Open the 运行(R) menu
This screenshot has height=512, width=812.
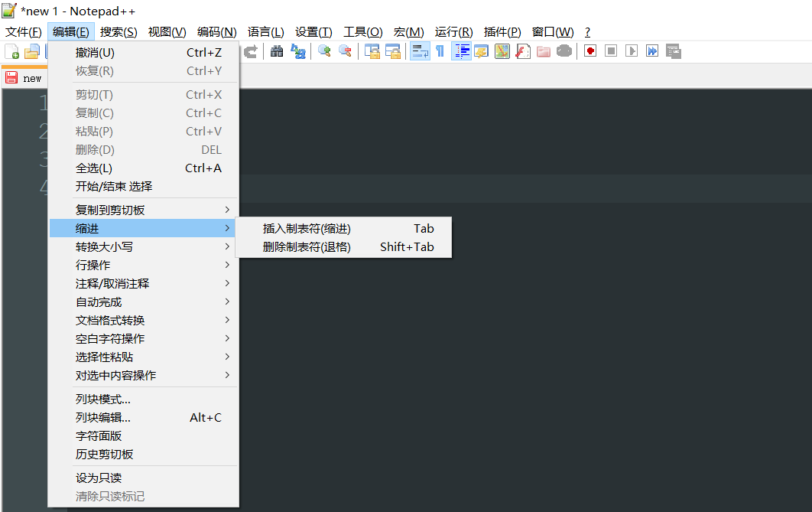click(x=453, y=32)
